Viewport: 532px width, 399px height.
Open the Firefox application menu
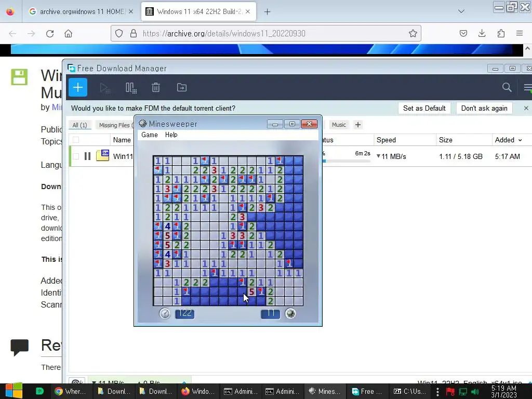point(520,33)
